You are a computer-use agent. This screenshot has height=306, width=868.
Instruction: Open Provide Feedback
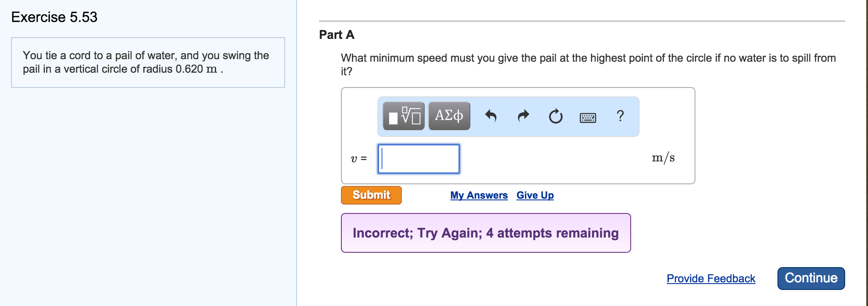[711, 278]
